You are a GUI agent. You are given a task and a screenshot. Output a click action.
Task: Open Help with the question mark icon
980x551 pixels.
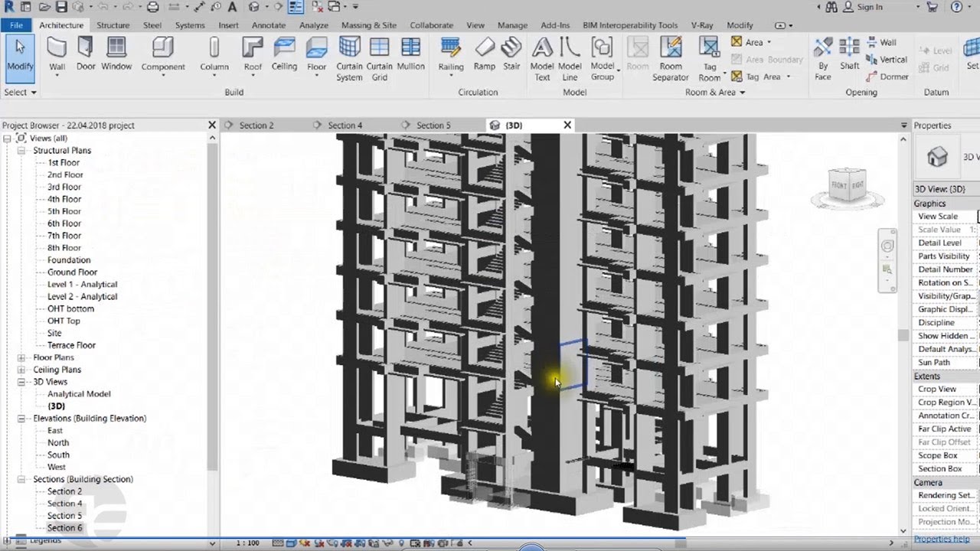tap(957, 7)
